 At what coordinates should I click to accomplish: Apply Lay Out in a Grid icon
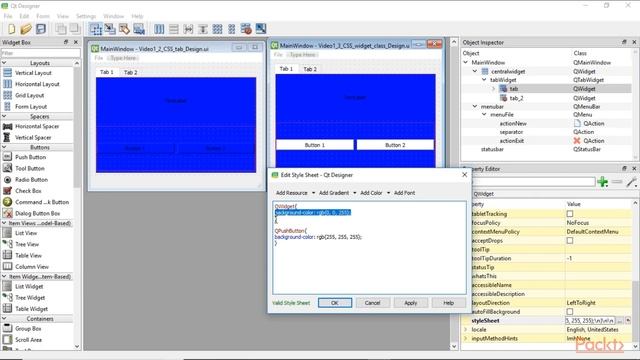[x=218, y=29]
